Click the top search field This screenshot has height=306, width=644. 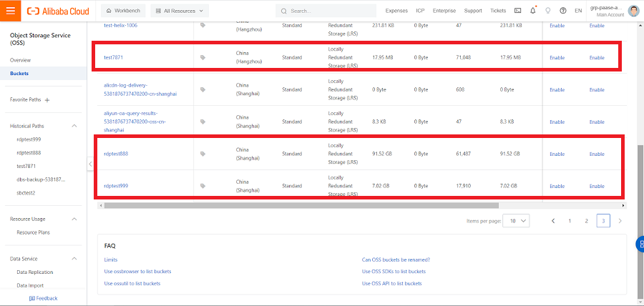pos(329,11)
